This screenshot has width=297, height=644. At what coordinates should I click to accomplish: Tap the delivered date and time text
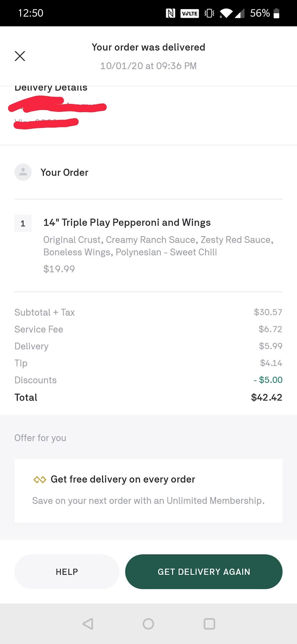[148, 66]
